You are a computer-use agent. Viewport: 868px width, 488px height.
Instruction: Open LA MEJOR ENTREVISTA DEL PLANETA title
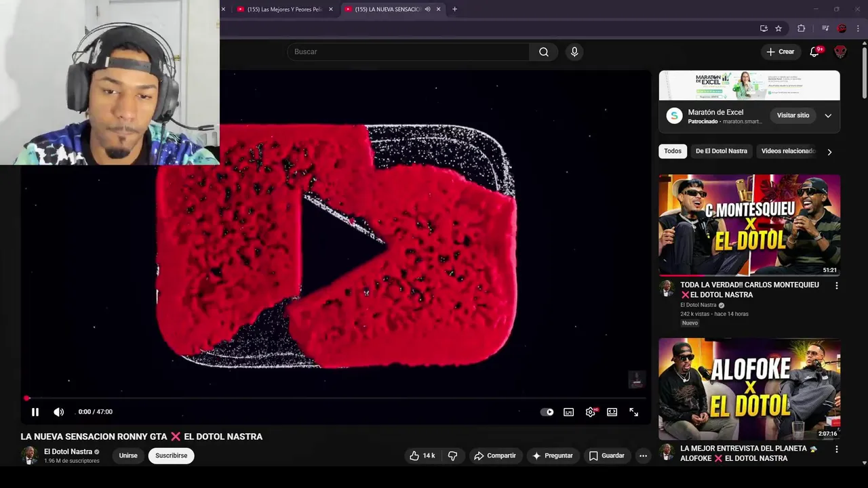[x=749, y=453]
